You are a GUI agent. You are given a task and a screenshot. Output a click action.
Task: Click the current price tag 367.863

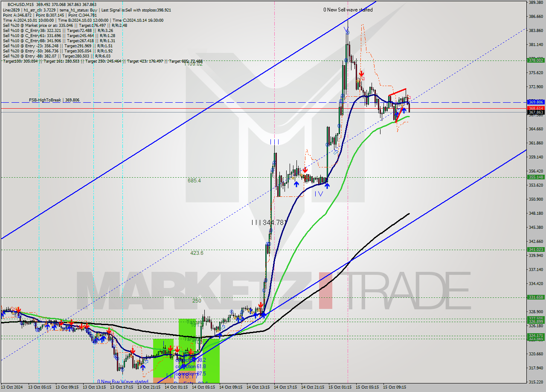click(536, 112)
